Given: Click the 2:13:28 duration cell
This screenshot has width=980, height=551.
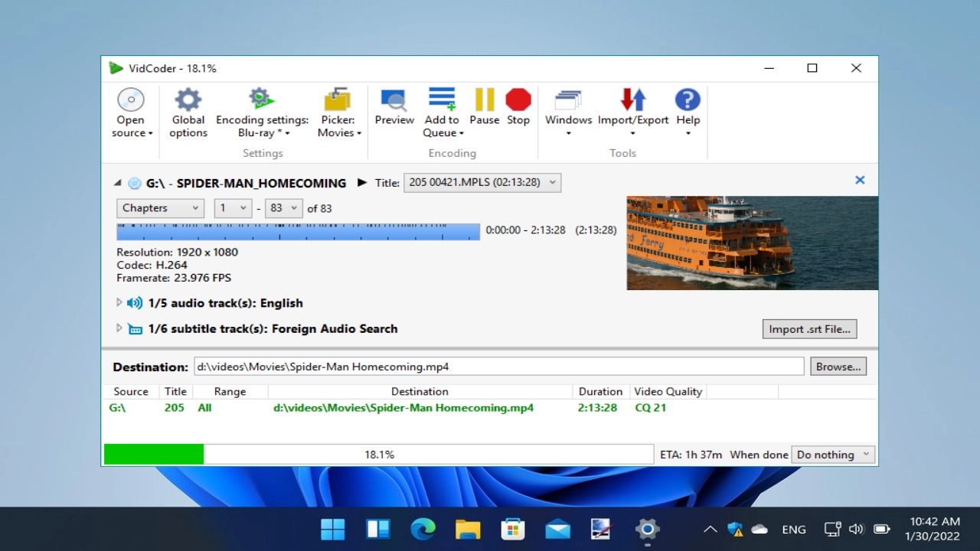Looking at the screenshot, I should 597,408.
